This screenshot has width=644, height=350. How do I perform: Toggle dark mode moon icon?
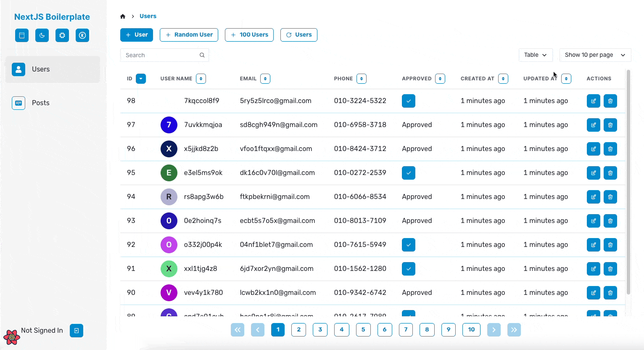click(42, 35)
